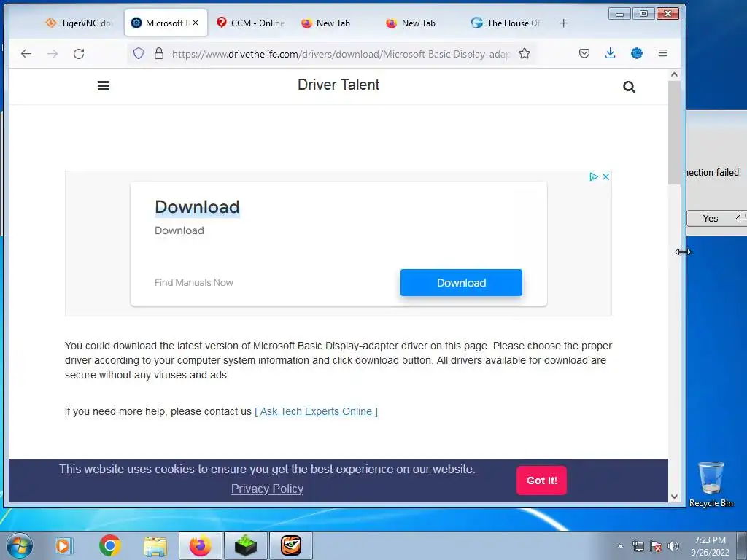Screen dimensions: 747x560
Task: Open Windows Explorer from the taskbar
Action: tap(156, 547)
